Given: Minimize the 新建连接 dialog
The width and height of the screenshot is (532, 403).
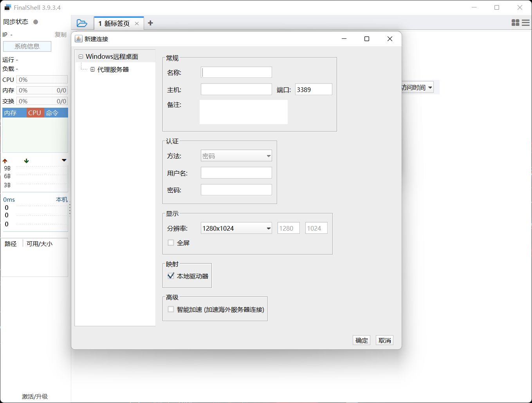Looking at the screenshot, I should [x=344, y=39].
